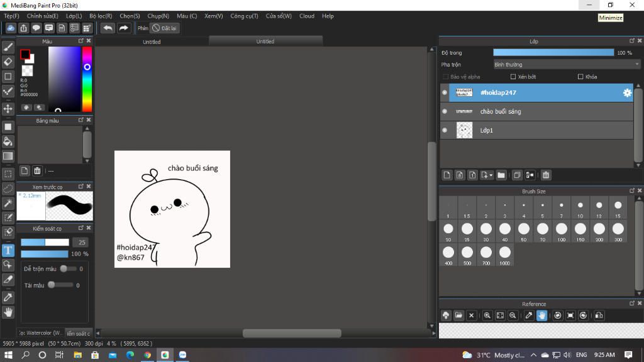Click the Dễ trộn màu slider

[68, 269]
